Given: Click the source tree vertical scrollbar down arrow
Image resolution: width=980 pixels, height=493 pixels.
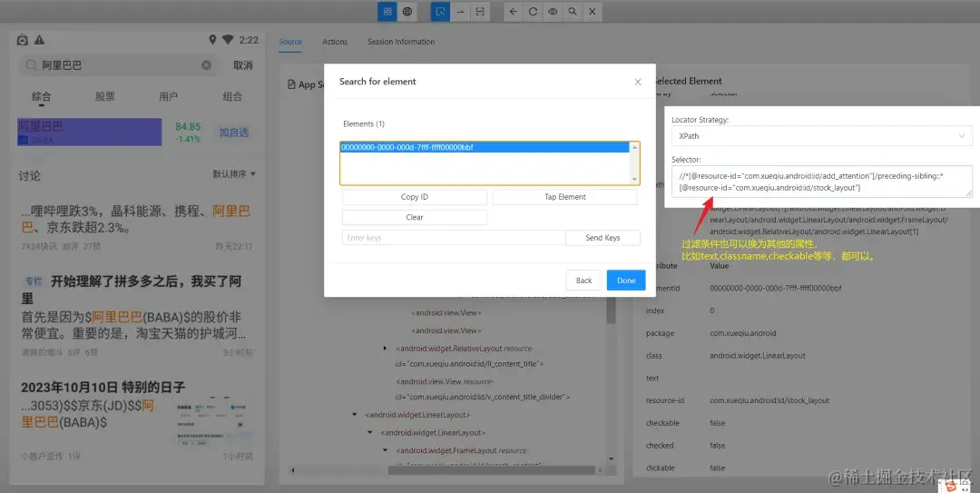Looking at the screenshot, I should (612, 459).
